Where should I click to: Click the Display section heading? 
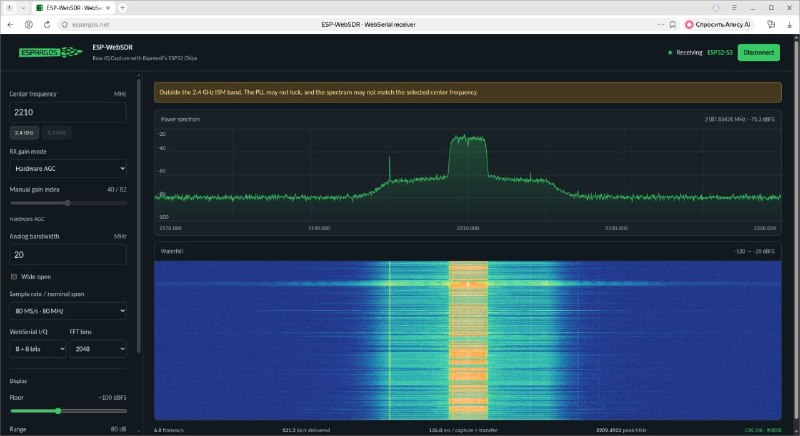[18, 381]
